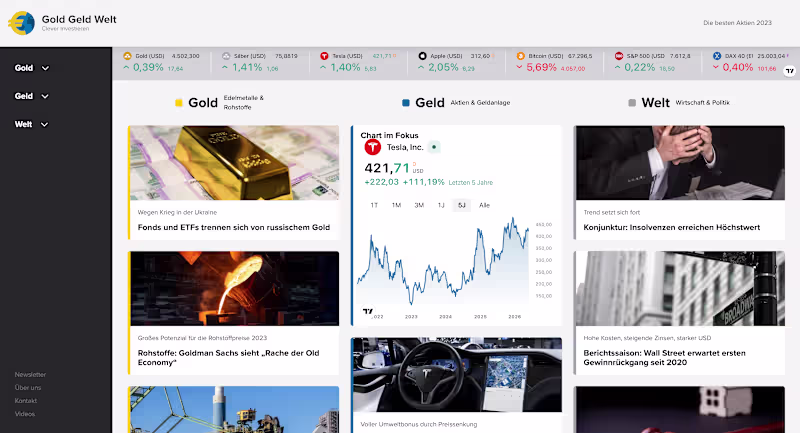Open article about Goldman Sachs 'Rache der Old Economy'
The height and width of the screenshot is (433, 800).
[x=229, y=358]
